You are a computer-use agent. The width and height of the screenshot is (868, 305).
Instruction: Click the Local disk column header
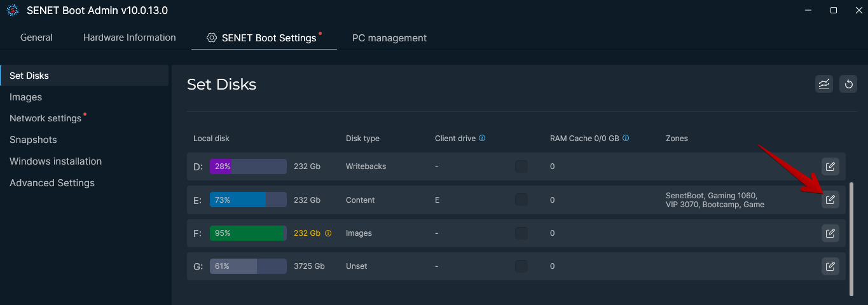pos(211,139)
